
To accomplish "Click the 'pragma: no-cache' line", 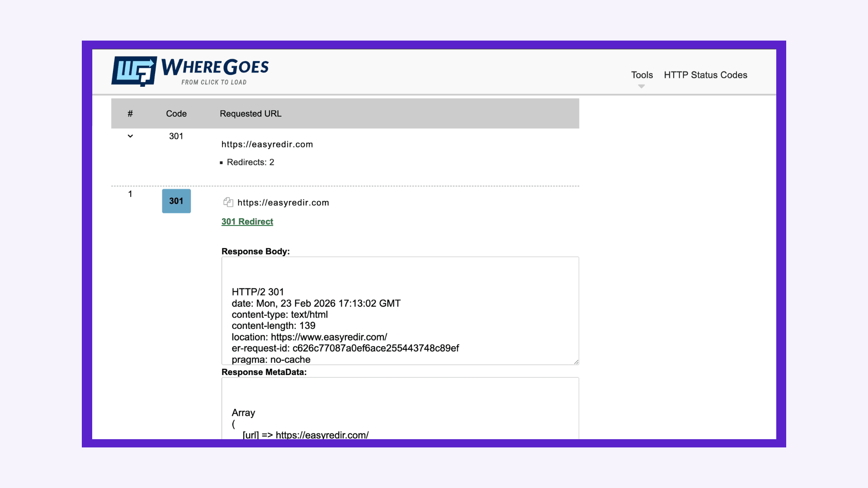I will (x=271, y=360).
